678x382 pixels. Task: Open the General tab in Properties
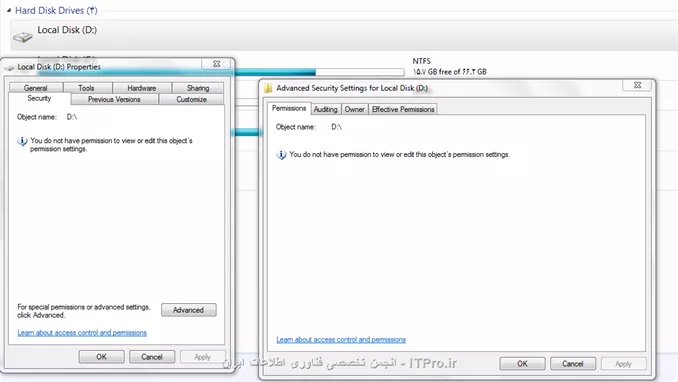tap(35, 88)
